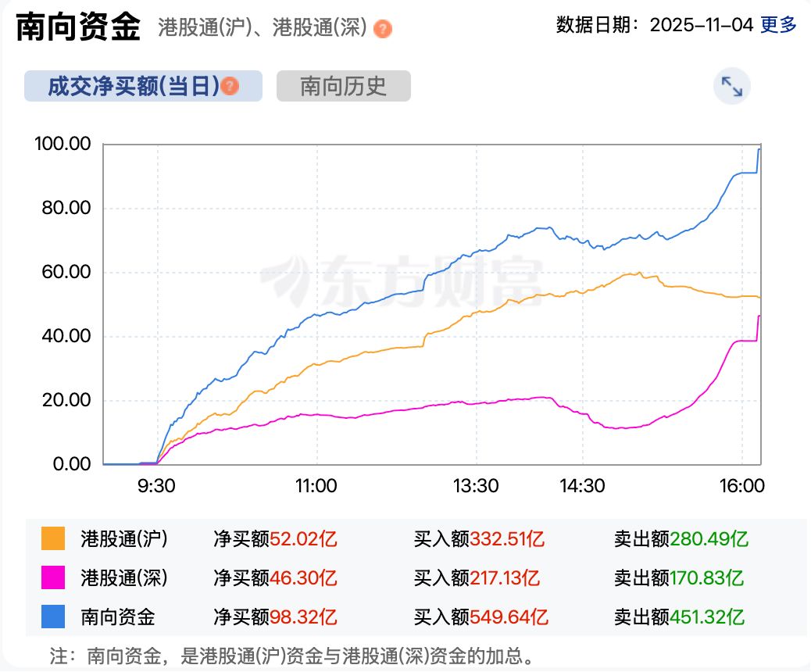Click the 16:00 time label on the x-axis
This screenshot has width=811, height=672.
tap(741, 486)
